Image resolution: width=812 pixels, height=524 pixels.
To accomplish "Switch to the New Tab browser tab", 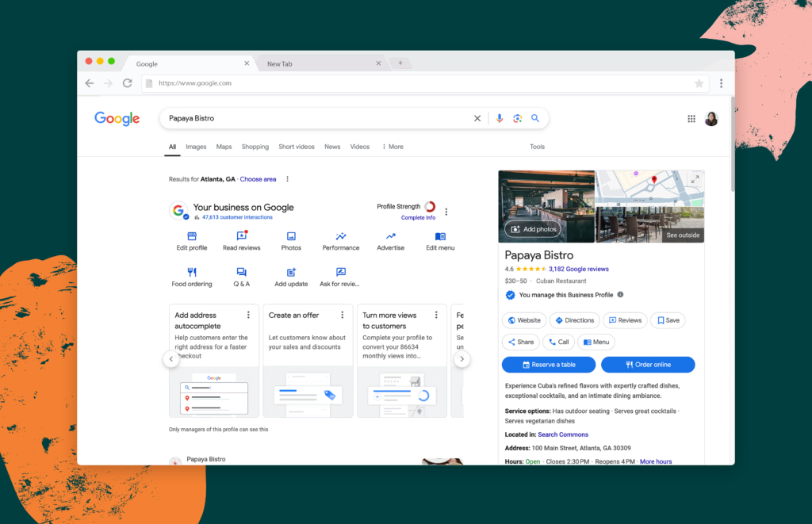I will [x=321, y=63].
